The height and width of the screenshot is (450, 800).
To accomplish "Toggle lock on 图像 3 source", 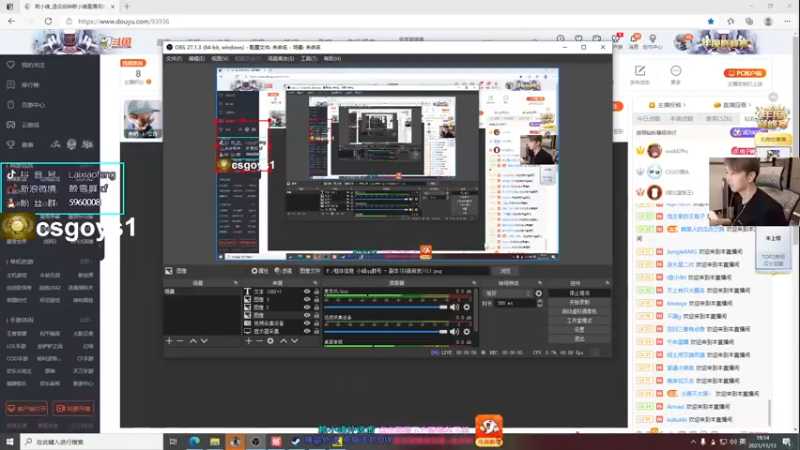I will 316,299.
